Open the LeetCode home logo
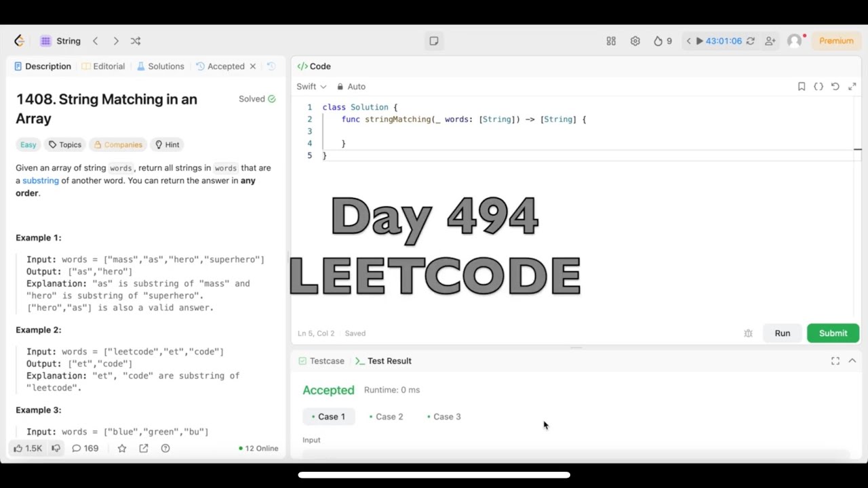 (19, 41)
